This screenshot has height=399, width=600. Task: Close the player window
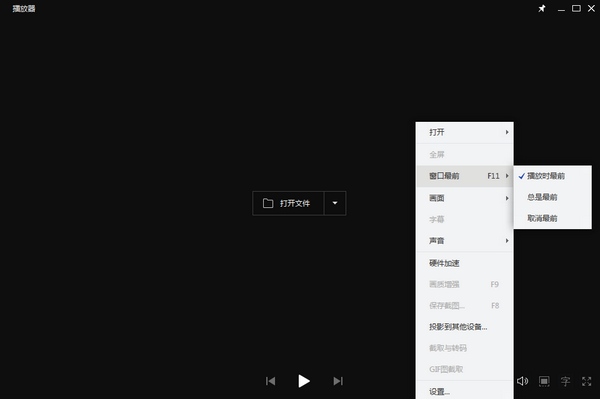(x=591, y=8)
